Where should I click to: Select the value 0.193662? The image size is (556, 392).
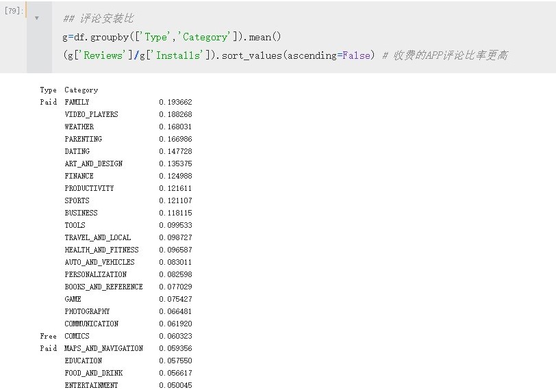point(175,102)
